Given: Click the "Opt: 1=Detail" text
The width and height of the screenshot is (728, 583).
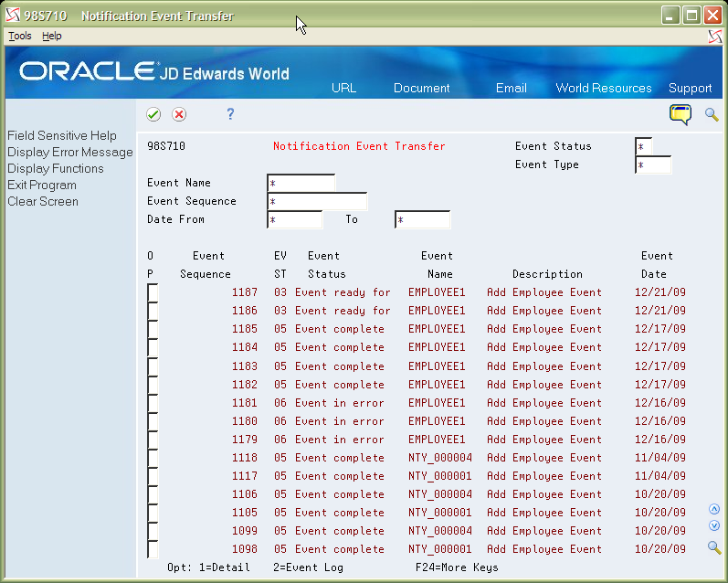Looking at the screenshot, I should (208, 567).
